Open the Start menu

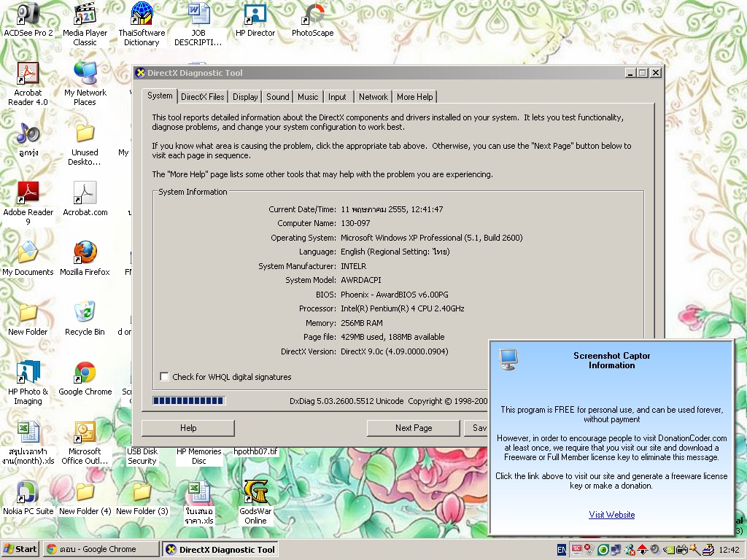click(20, 549)
